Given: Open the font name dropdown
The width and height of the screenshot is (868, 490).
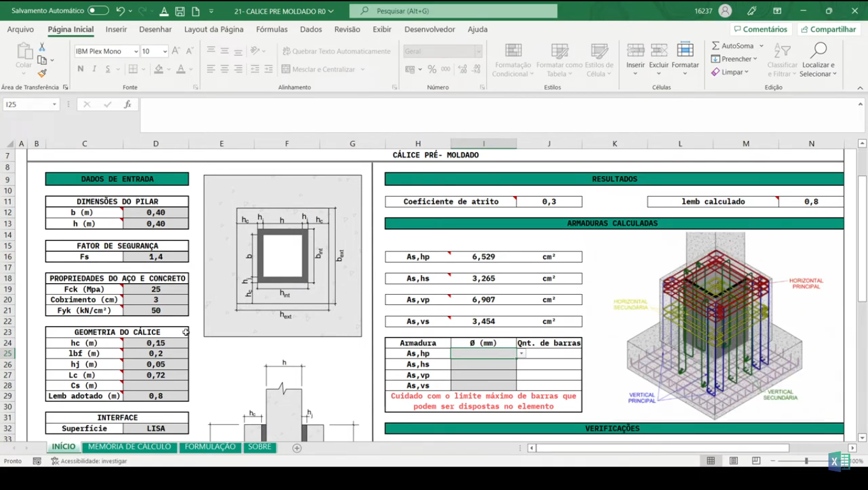Looking at the screenshot, I should pos(135,52).
